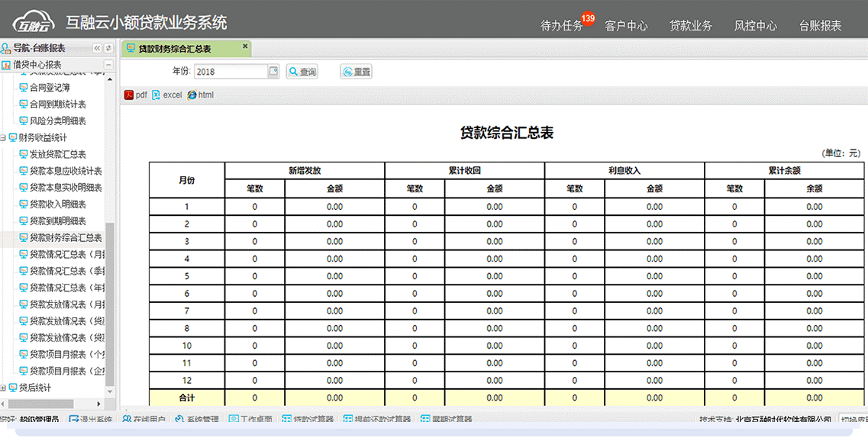Collapse the 借贷中心报表 section with minus button
This screenshot has width=868, height=444.
pos(108,66)
